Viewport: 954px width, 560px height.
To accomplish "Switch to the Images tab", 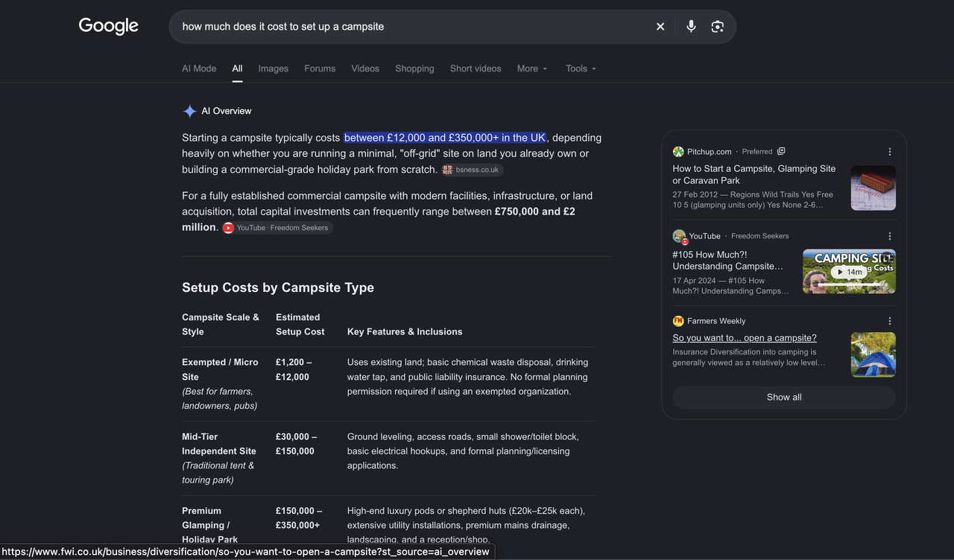I will [x=274, y=69].
